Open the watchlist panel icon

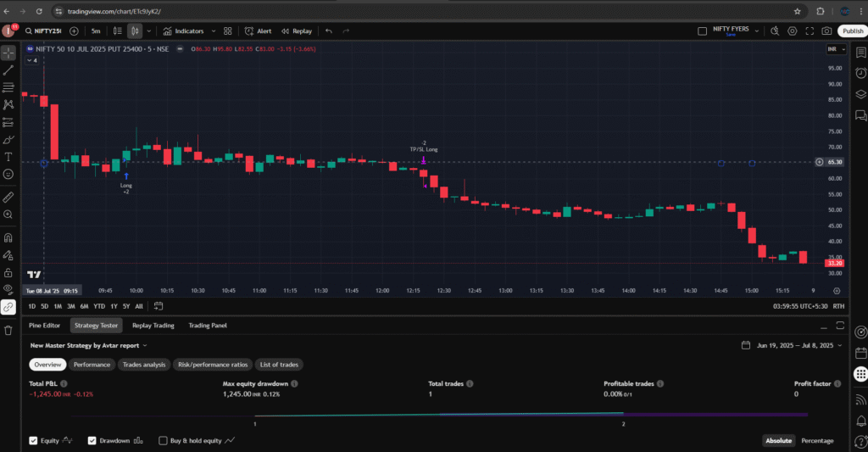click(x=861, y=53)
